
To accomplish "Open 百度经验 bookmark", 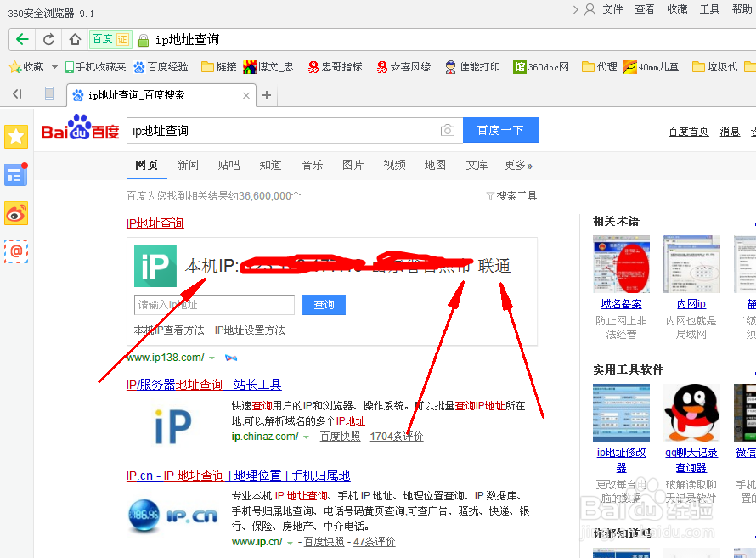I will 161,67.
